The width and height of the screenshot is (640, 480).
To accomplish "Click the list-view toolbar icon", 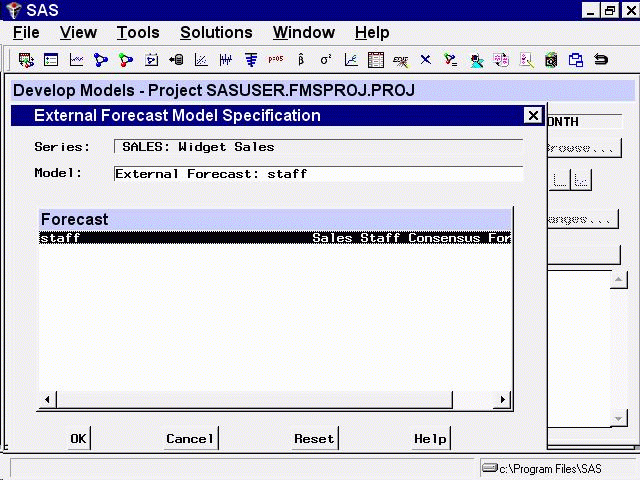I will 51,60.
